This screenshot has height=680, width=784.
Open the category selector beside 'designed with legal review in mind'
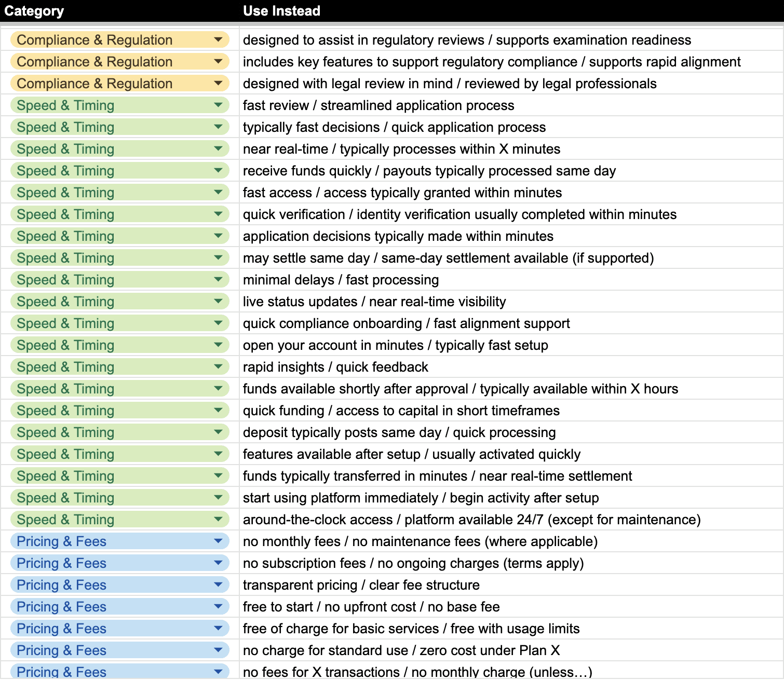pyautogui.click(x=219, y=83)
